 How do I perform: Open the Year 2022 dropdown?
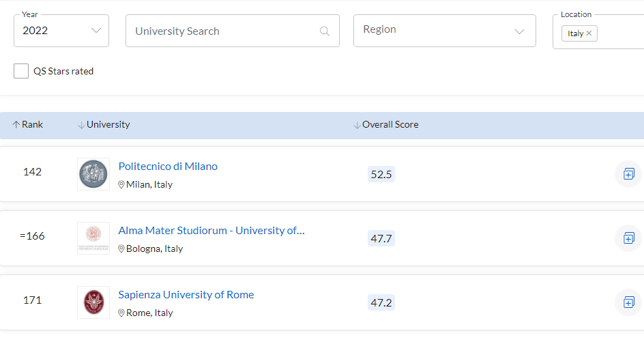(61, 31)
